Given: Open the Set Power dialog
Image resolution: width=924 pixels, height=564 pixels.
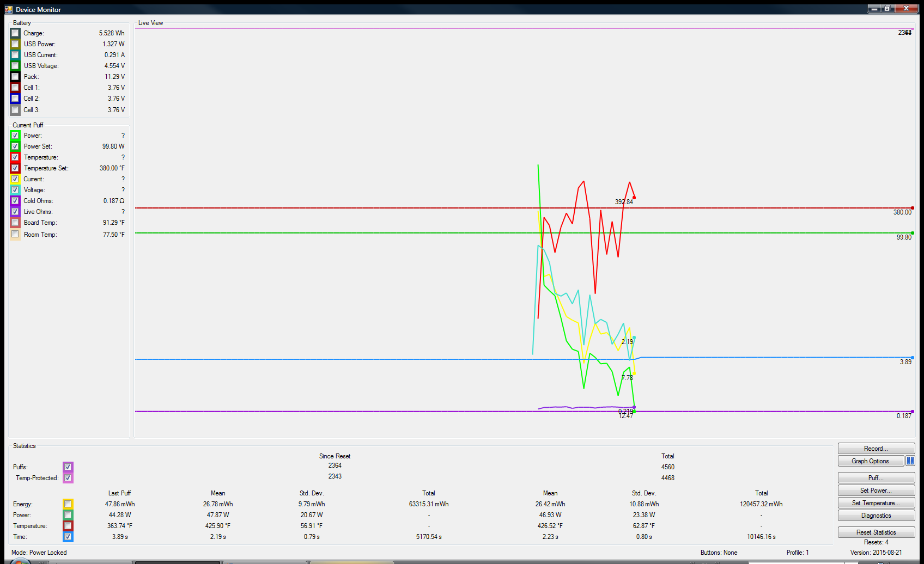Looking at the screenshot, I should tap(876, 491).
